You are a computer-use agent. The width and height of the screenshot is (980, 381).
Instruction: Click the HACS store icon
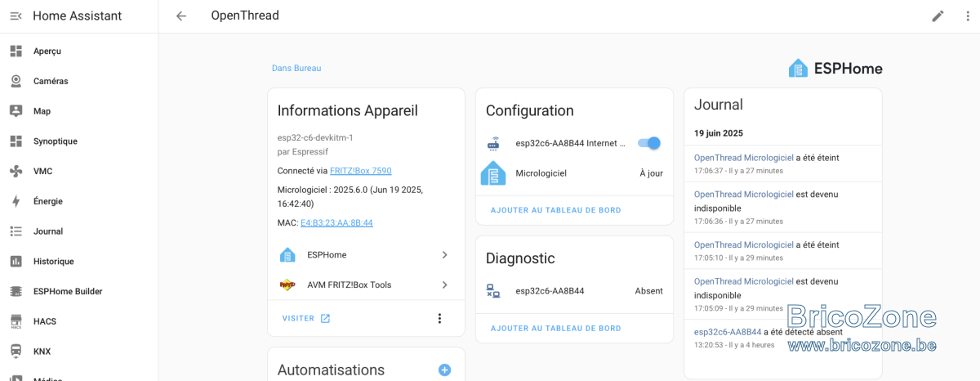click(16, 321)
